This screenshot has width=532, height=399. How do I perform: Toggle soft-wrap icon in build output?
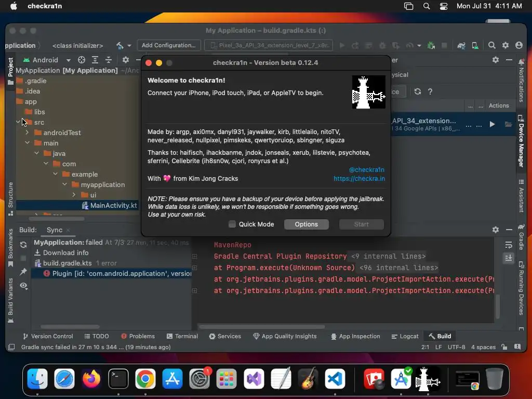pyautogui.click(x=508, y=245)
